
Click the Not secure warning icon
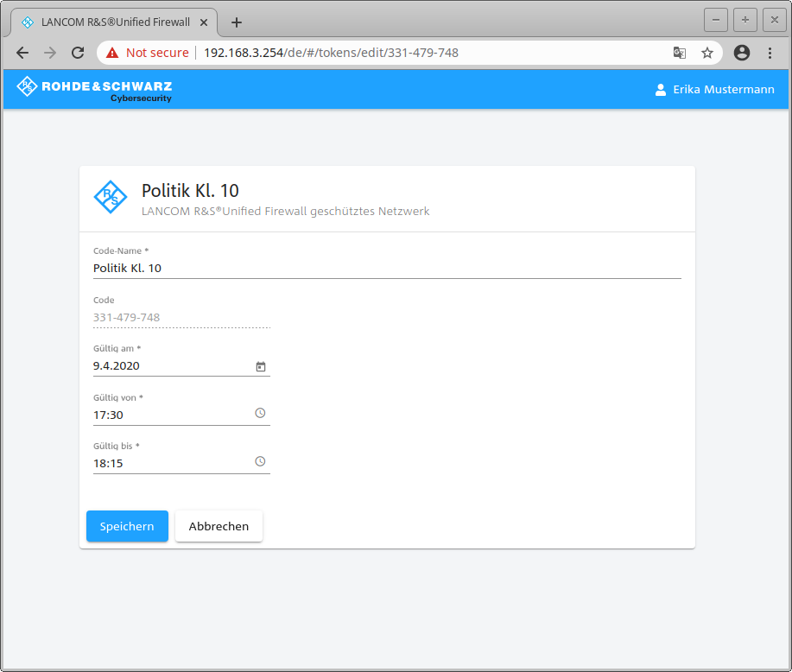click(112, 53)
